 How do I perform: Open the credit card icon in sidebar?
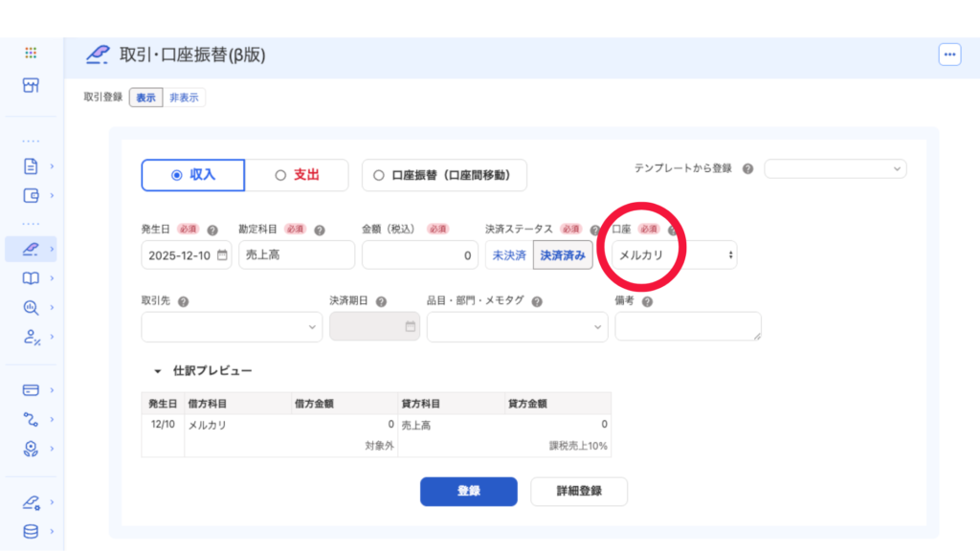pyautogui.click(x=31, y=389)
